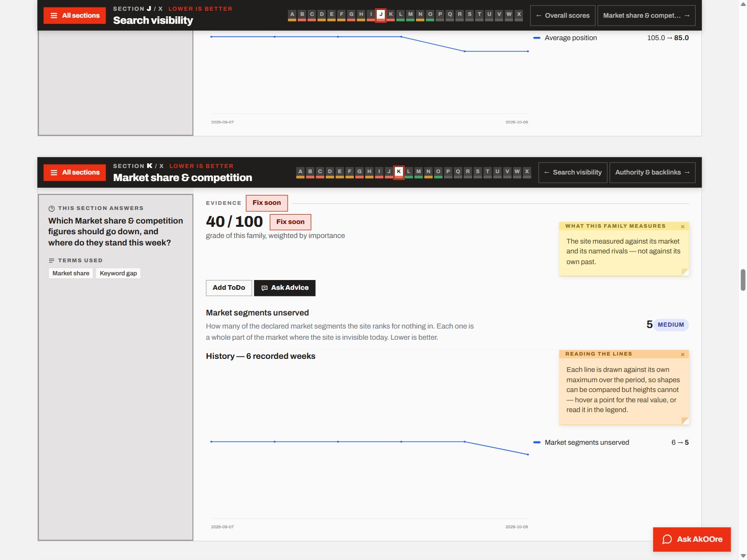This screenshot has height=560, width=747.
Task: Click the '105.0 → 85.0' value
Action: coord(668,38)
